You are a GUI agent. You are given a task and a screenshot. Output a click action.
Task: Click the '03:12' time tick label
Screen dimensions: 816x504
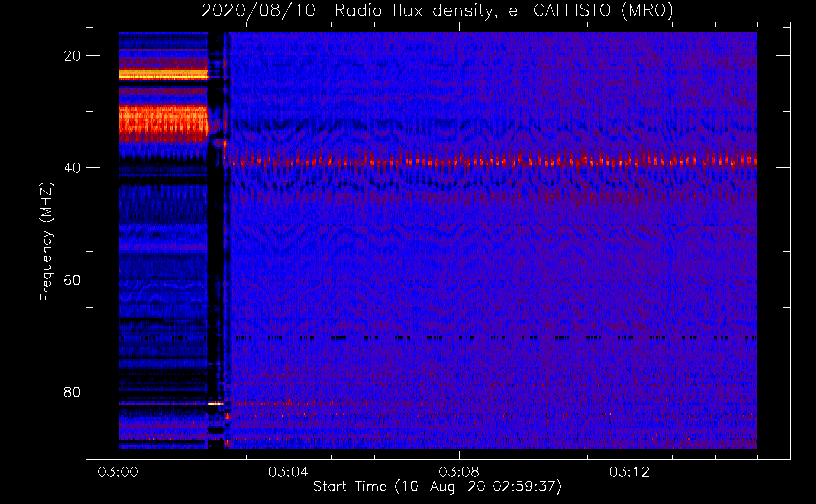click(x=629, y=472)
